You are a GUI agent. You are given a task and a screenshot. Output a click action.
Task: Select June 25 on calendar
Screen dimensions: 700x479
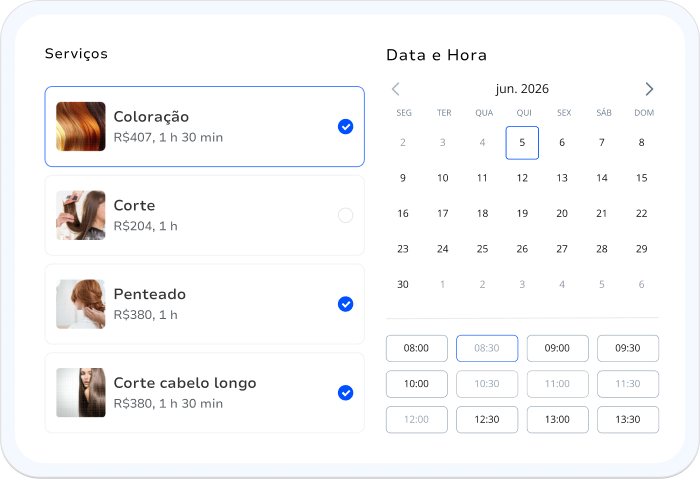point(482,249)
